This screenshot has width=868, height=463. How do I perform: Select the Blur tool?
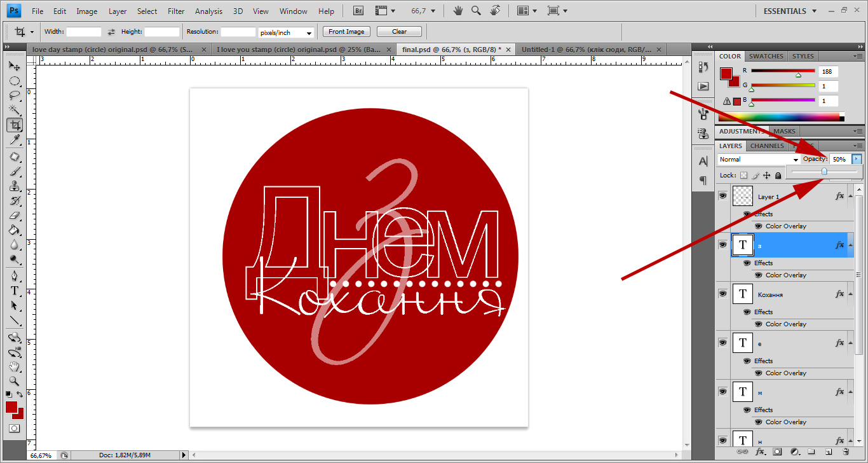[15, 244]
